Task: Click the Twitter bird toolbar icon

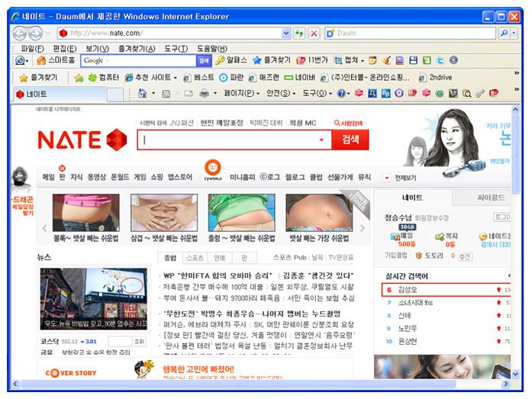Action: 440,60
